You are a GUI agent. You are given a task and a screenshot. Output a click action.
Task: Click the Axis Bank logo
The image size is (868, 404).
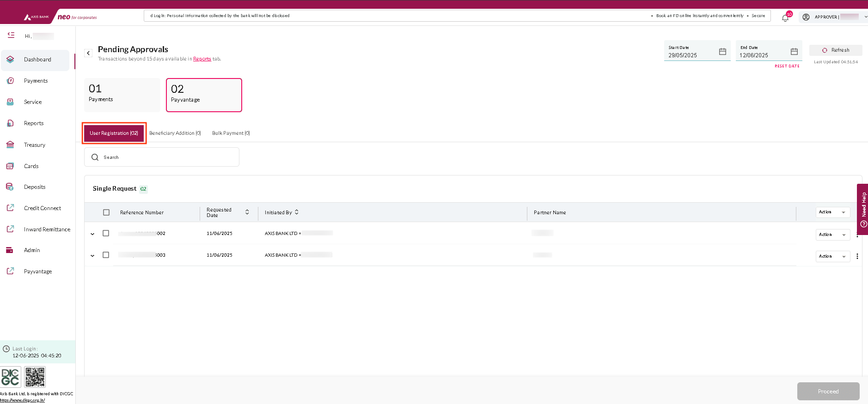[37, 17]
